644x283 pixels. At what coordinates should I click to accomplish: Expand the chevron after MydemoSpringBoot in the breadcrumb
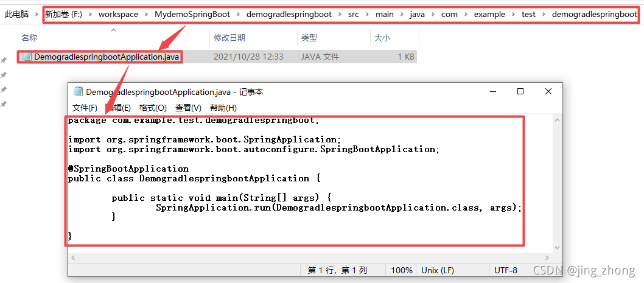[238, 15]
